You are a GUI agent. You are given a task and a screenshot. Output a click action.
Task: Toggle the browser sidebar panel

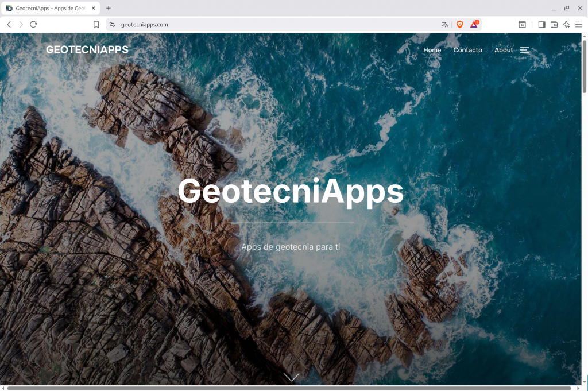pos(541,25)
